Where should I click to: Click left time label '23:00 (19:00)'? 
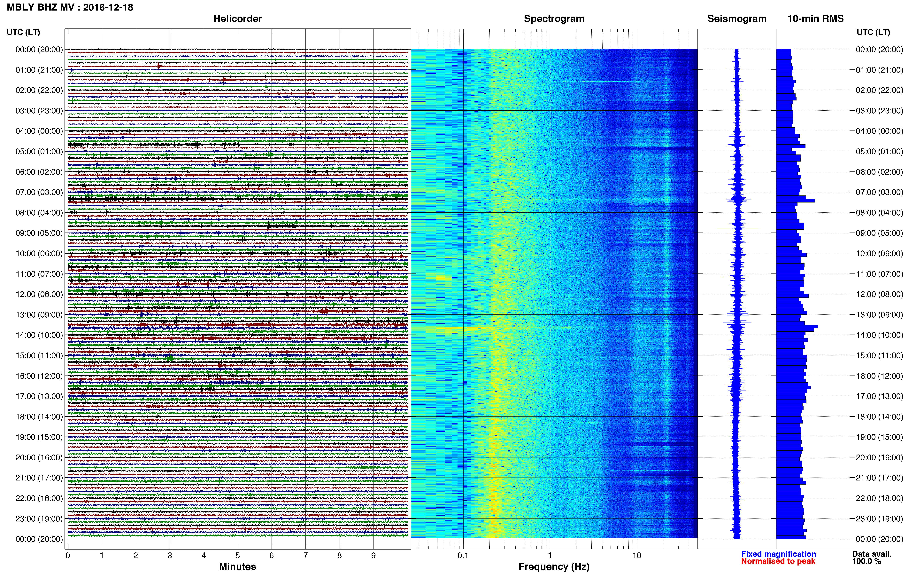(x=39, y=519)
